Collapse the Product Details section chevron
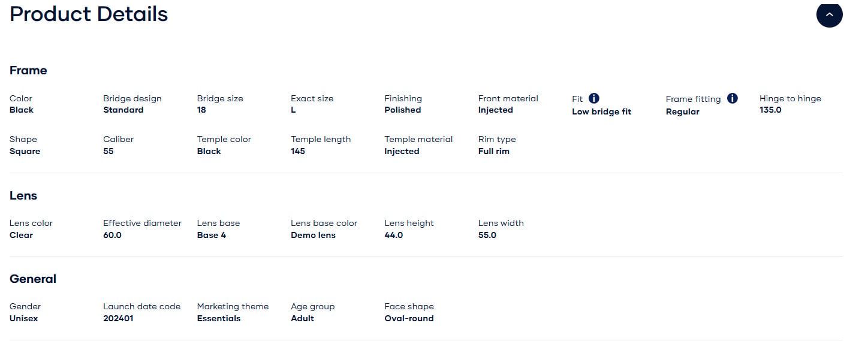The width and height of the screenshot is (868, 341). pos(829,14)
